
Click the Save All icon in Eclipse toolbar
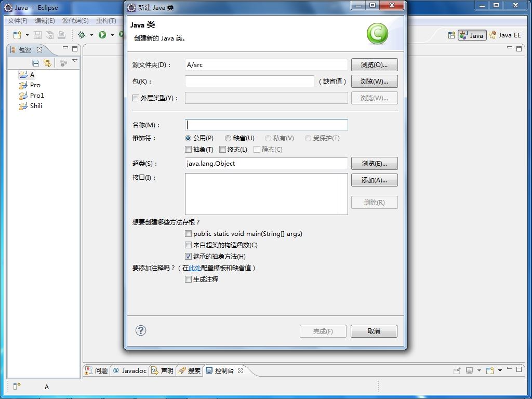tap(49, 35)
